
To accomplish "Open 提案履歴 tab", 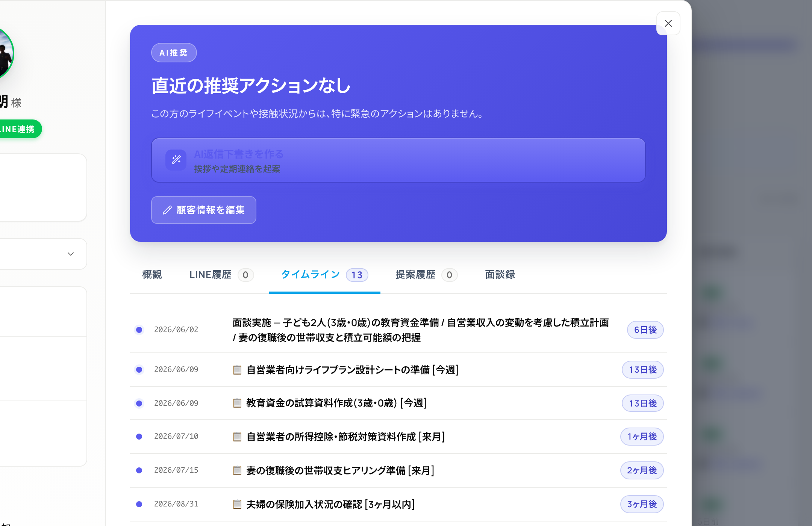I will pos(426,275).
